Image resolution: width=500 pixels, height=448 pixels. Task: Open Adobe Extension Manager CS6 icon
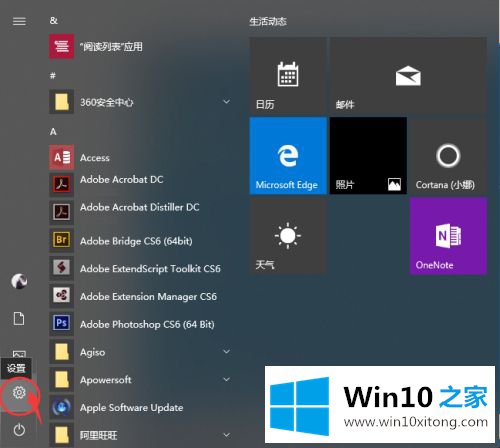pos(61,296)
